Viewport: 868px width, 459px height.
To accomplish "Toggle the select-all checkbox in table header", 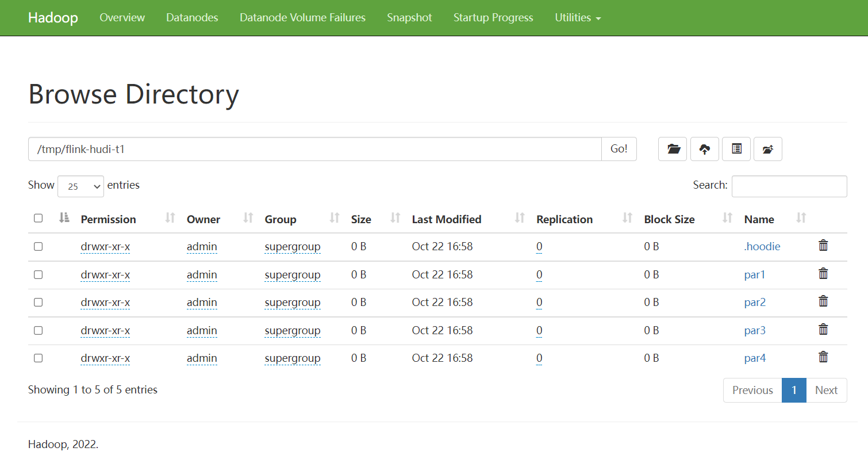I will [x=38, y=219].
